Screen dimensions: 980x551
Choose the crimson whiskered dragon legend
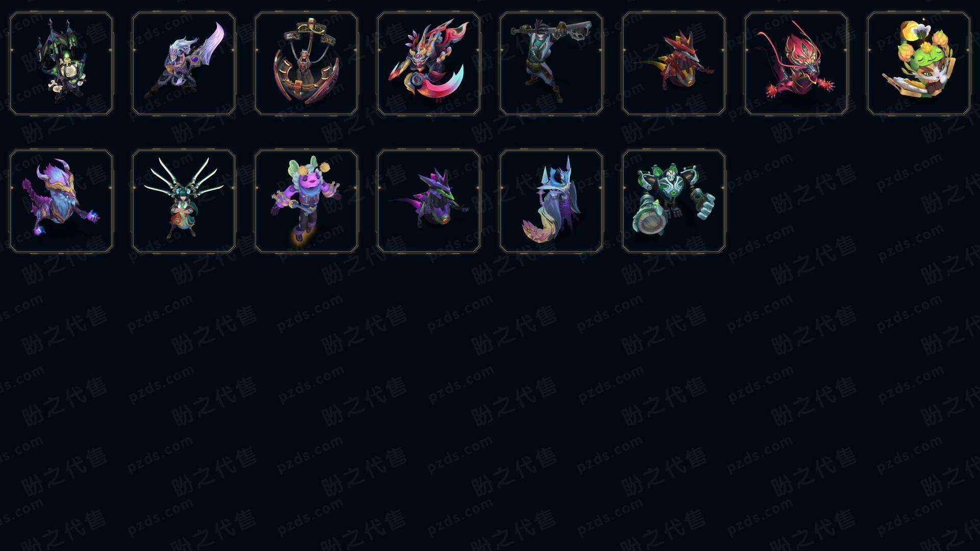tap(796, 64)
